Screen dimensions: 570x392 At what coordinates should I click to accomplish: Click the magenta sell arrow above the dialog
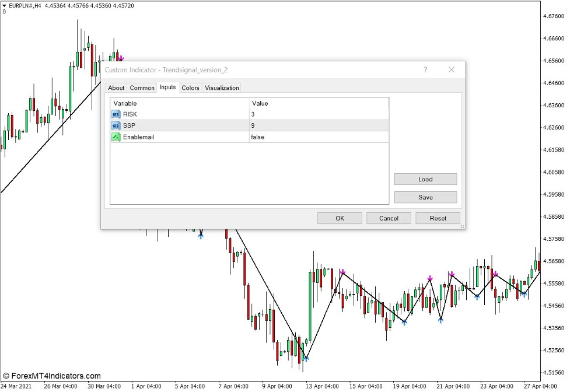pyautogui.click(x=121, y=58)
